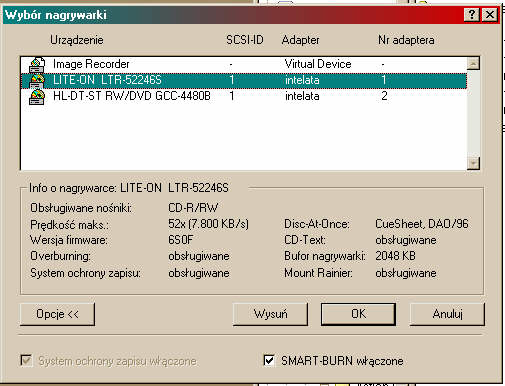505x386 pixels.
Task: Click the Urządzenie column header
Action: (77, 40)
